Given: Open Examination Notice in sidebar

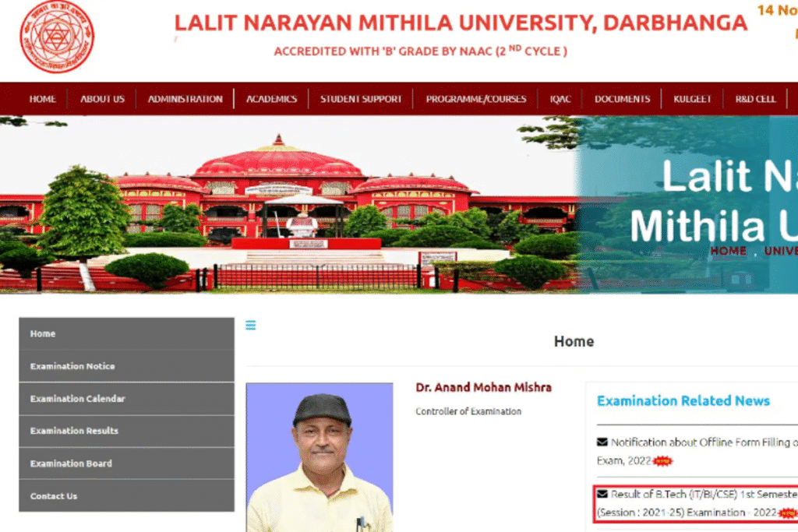Looking at the screenshot, I should tap(127, 366).
